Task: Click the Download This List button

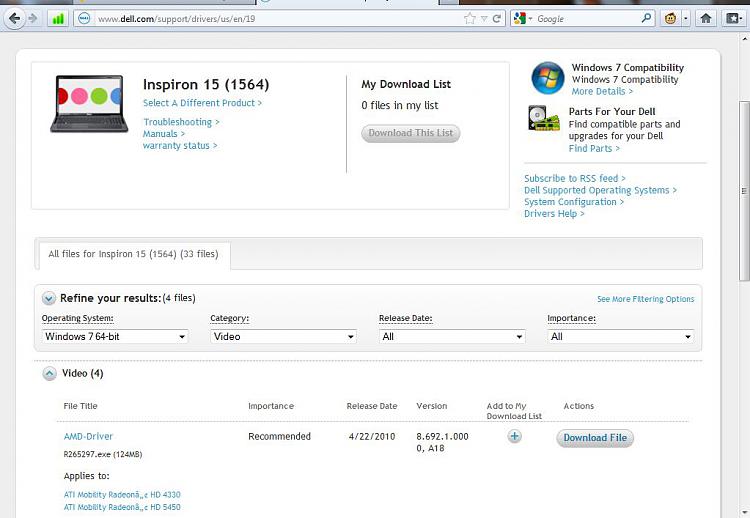Action: (x=410, y=133)
